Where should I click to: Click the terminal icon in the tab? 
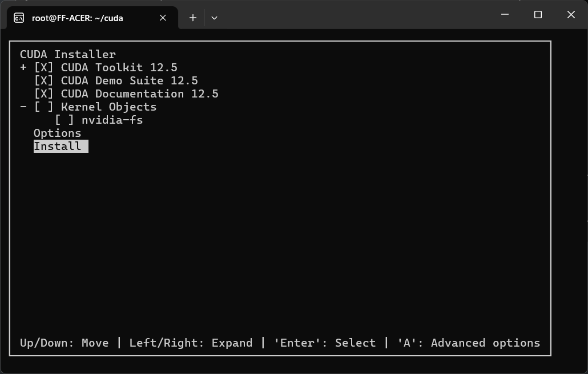point(19,18)
